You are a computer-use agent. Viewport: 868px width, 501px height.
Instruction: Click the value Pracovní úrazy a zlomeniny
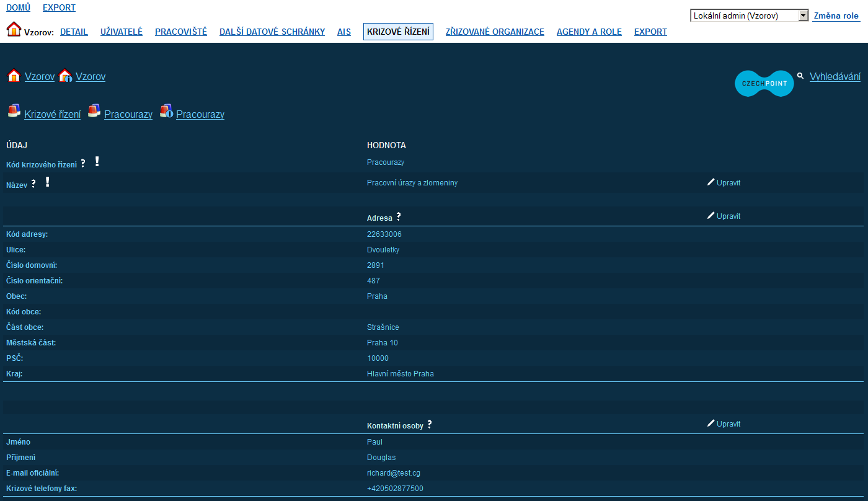(412, 183)
